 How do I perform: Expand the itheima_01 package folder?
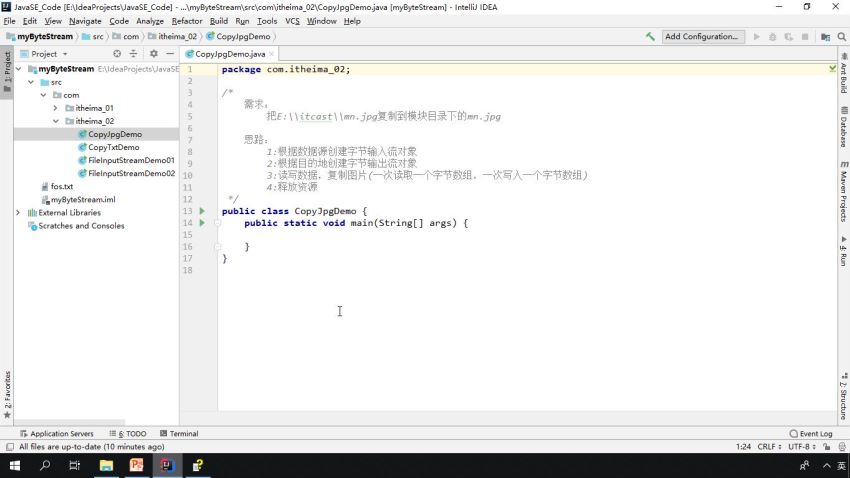tap(56, 108)
